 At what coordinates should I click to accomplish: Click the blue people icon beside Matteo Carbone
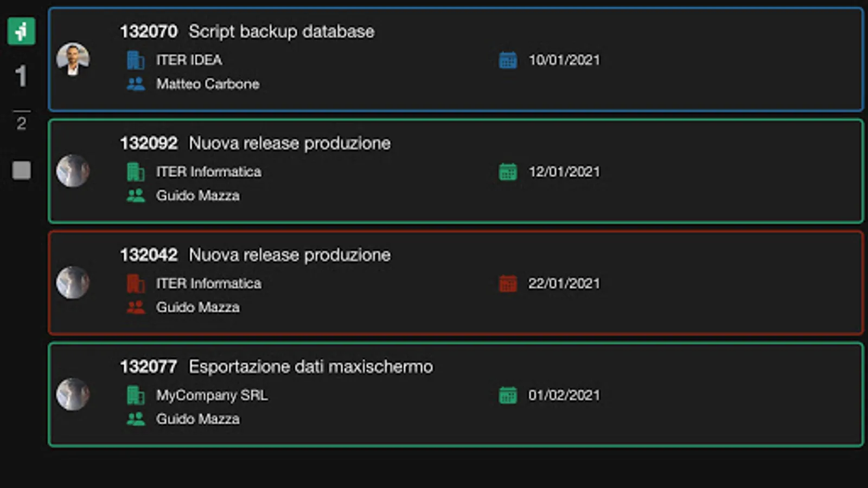click(135, 84)
